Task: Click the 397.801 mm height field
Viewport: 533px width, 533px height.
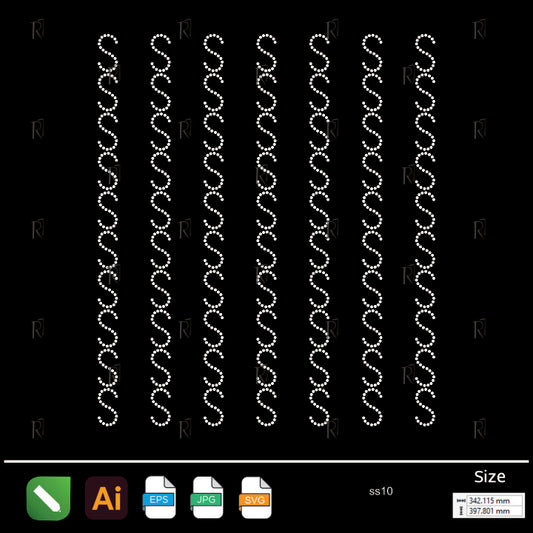Action: click(x=495, y=511)
